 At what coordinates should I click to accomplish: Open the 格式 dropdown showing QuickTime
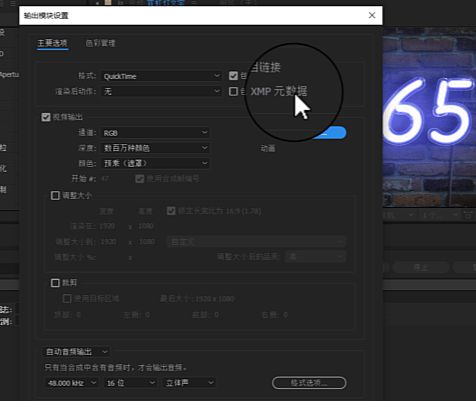pyautogui.click(x=161, y=76)
